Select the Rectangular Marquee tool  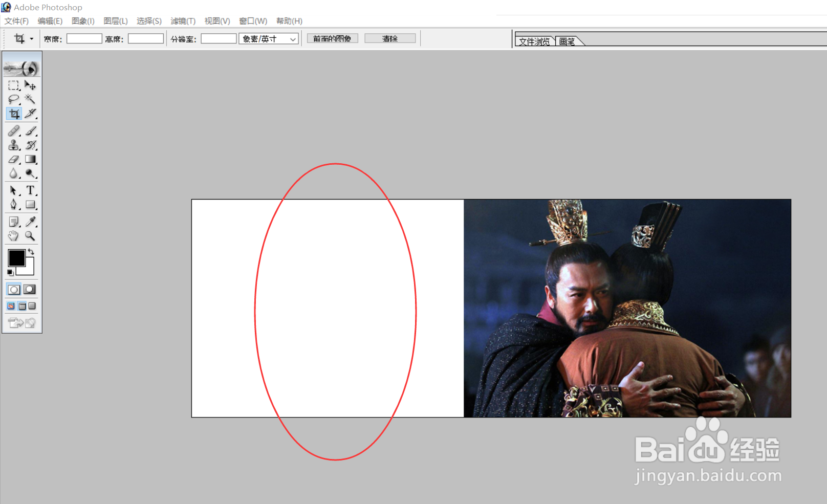[x=14, y=85]
